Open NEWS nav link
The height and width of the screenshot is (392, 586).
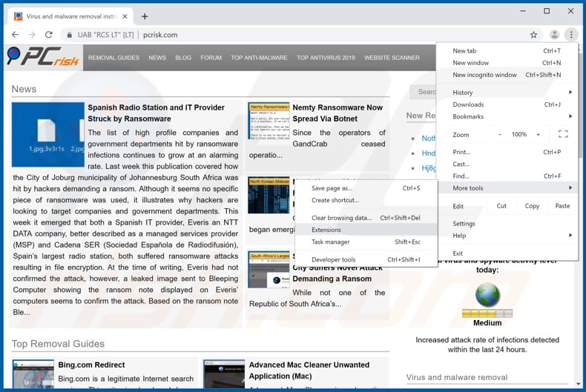[x=157, y=58]
